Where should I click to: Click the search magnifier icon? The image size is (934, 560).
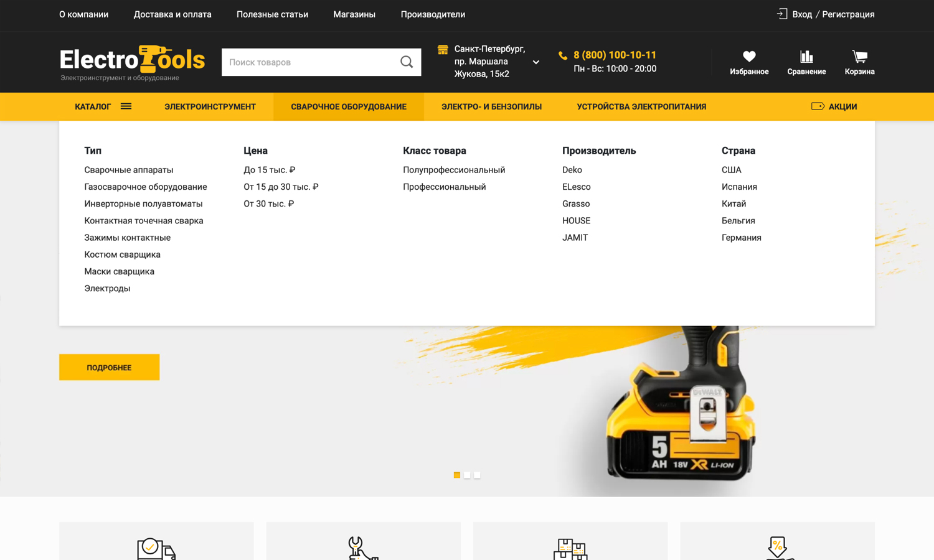(407, 62)
